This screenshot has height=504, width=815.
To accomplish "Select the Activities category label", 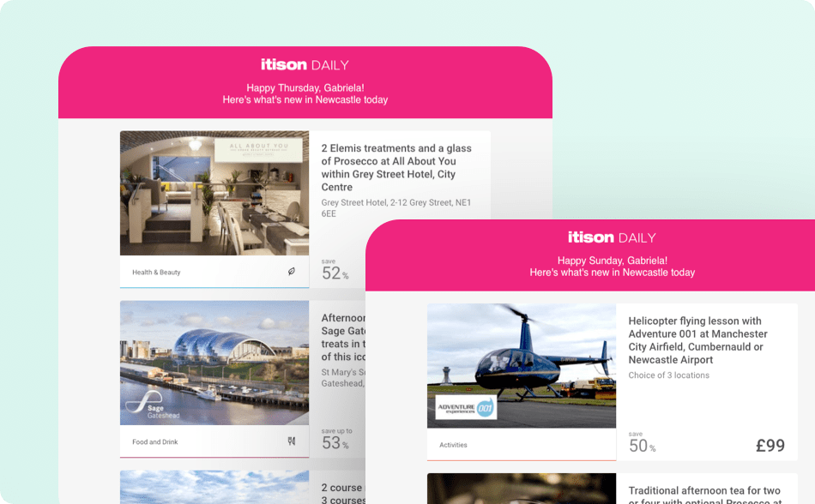I will (x=453, y=445).
